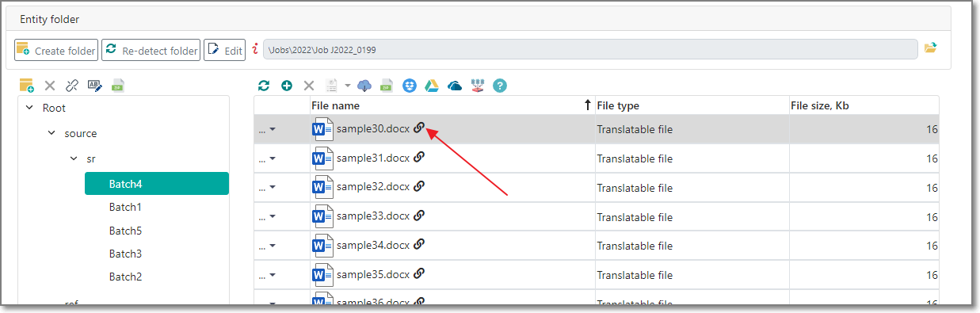Click Word icon of sample30.docx
Viewport: 980px width, 313px height.
click(322, 129)
